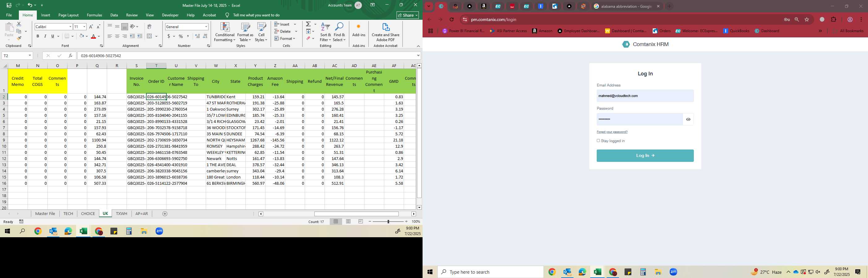Open the Page Layout ribbon tab
The width and height of the screenshot is (868, 278).
point(68,15)
